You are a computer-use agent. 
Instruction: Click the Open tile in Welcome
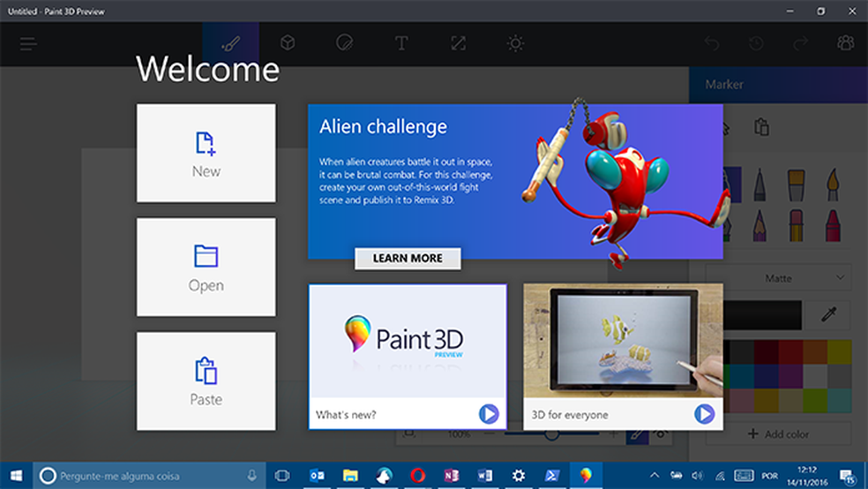(x=206, y=267)
